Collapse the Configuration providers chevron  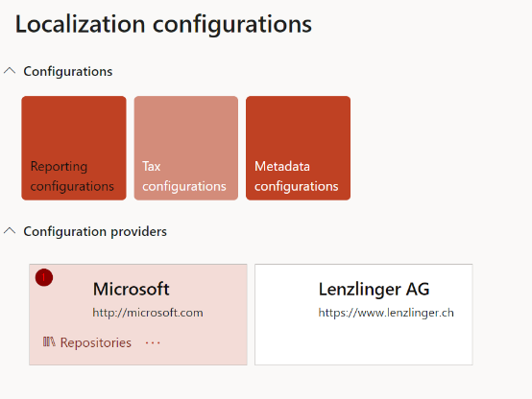(10, 231)
